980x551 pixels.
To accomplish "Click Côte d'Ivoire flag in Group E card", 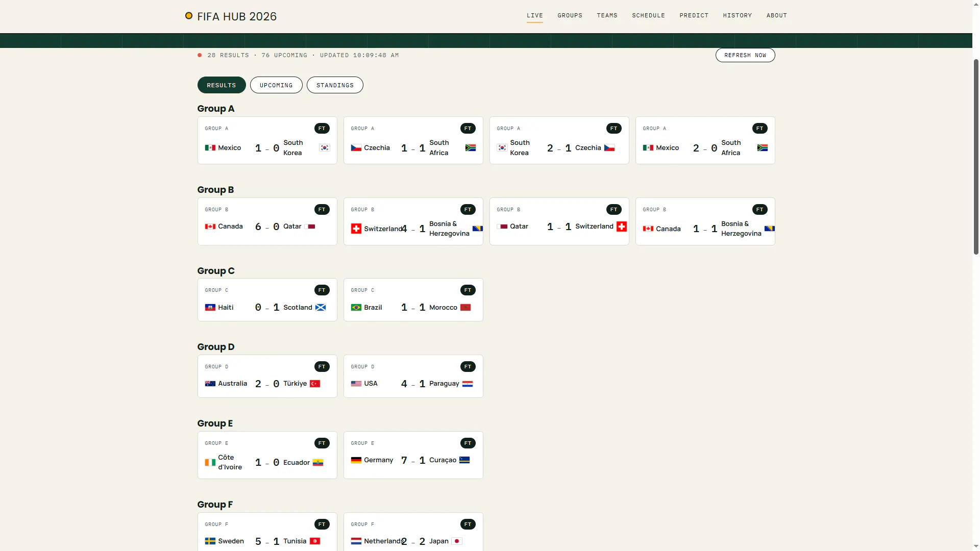I will (x=210, y=463).
